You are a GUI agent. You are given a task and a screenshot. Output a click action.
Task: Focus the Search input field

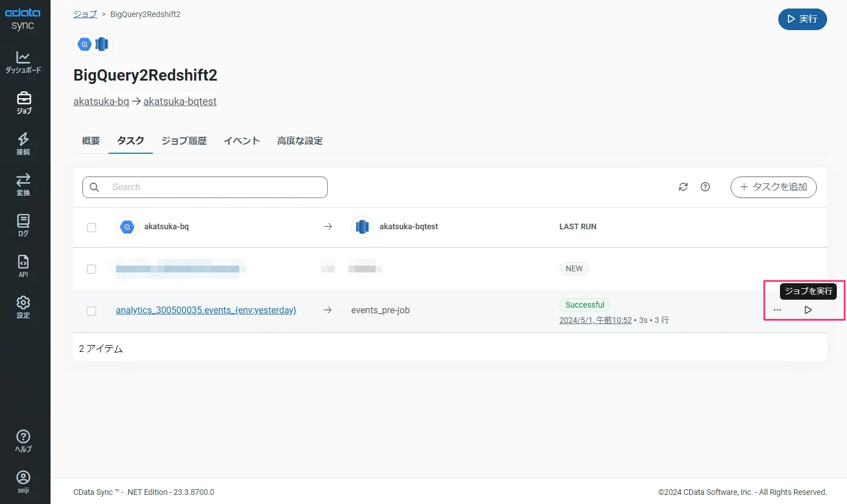click(205, 187)
